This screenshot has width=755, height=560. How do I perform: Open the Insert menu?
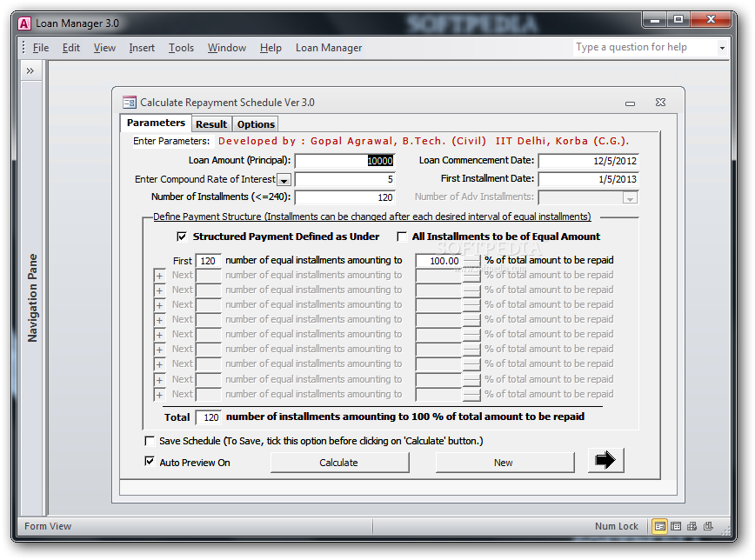[142, 48]
